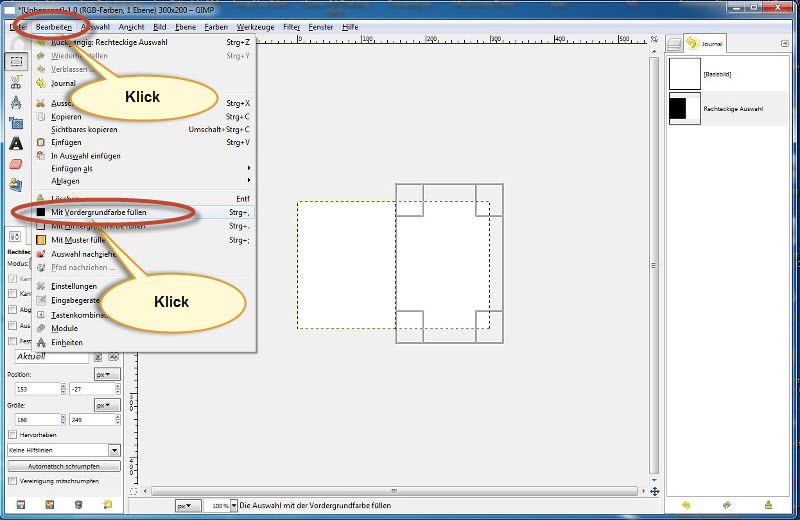
Task: Click the horizontal canvas scrollbar
Action: tap(394, 491)
